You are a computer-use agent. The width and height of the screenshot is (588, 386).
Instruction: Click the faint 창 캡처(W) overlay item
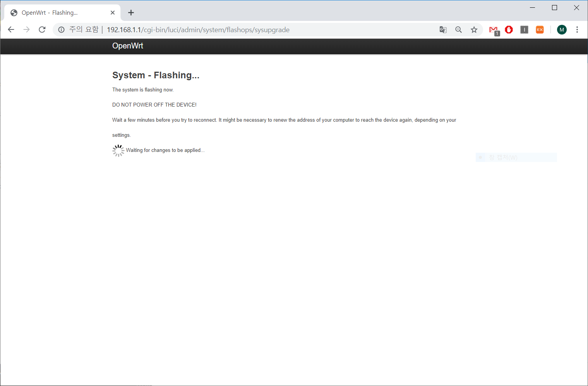[516, 157]
